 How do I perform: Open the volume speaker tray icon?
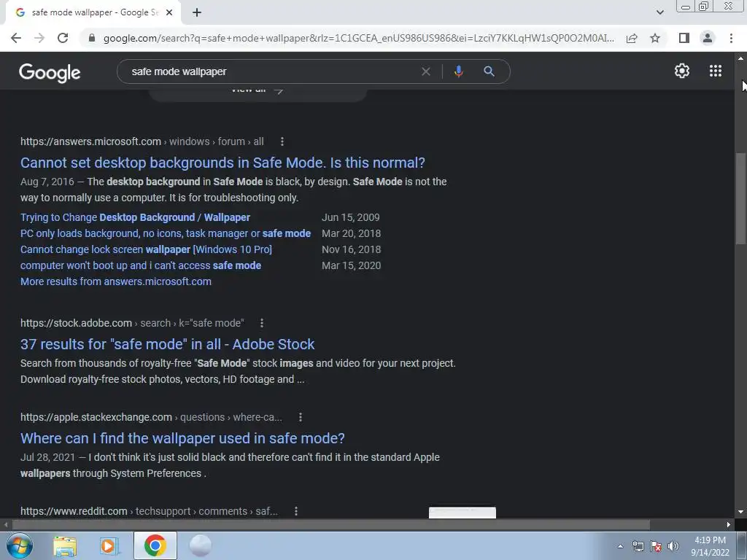click(673, 546)
